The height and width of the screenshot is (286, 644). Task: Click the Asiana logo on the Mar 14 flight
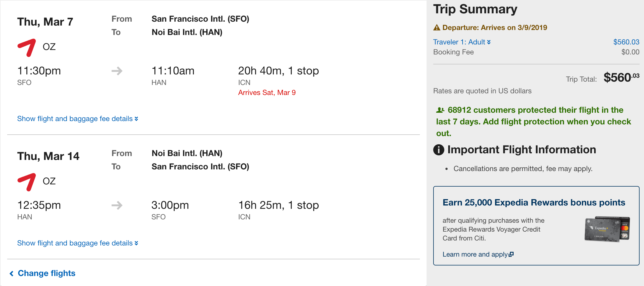27,182
